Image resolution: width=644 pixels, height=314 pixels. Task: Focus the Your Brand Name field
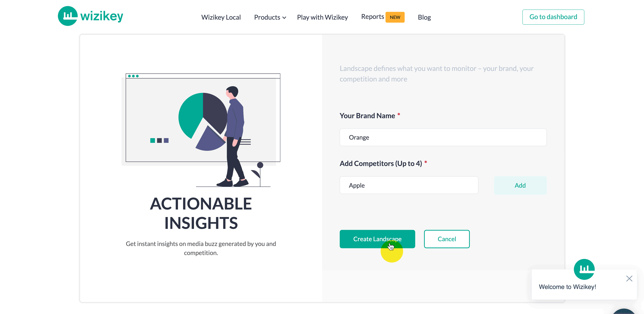443,137
